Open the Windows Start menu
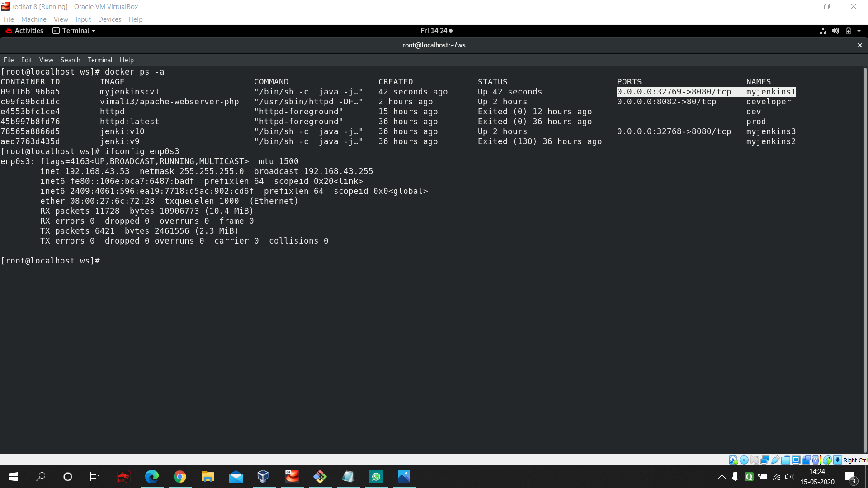 point(14,477)
